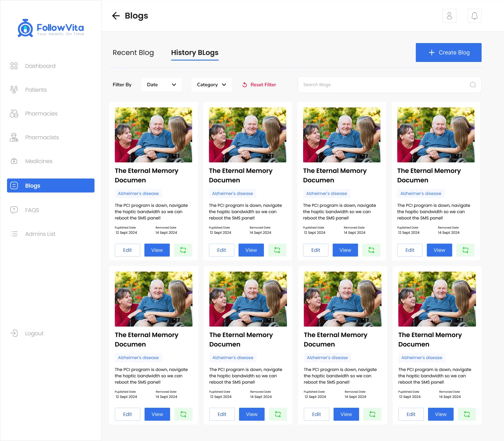The height and width of the screenshot is (441, 504).
Task: Click the back arrow beside Blogs title
Action: click(116, 16)
